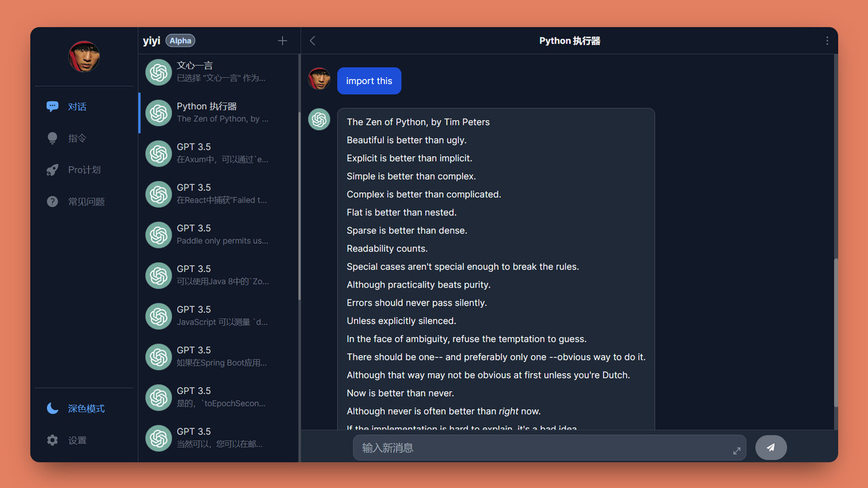Toggle 深色模式 dark mode
The image size is (868, 488).
[x=84, y=409]
